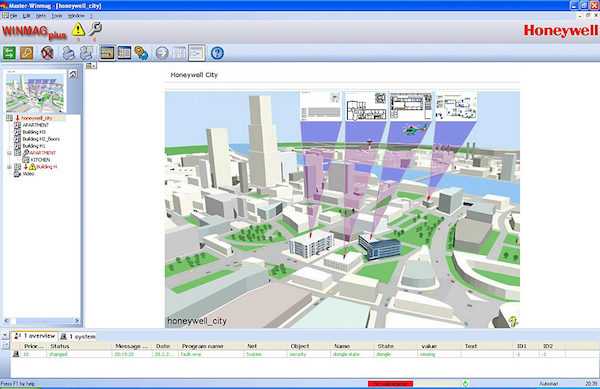Expand the red Building H branch
The image size is (600, 389).
[10, 167]
